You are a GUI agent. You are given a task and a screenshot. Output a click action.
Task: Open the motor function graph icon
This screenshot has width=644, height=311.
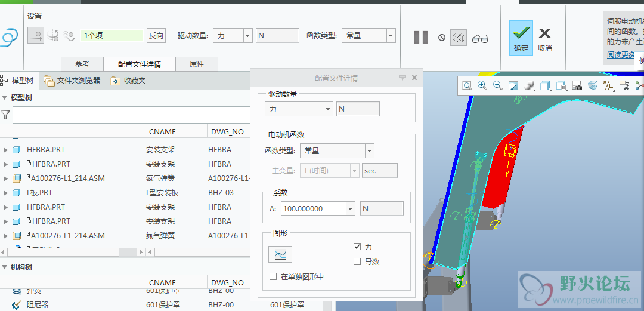click(x=280, y=254)
